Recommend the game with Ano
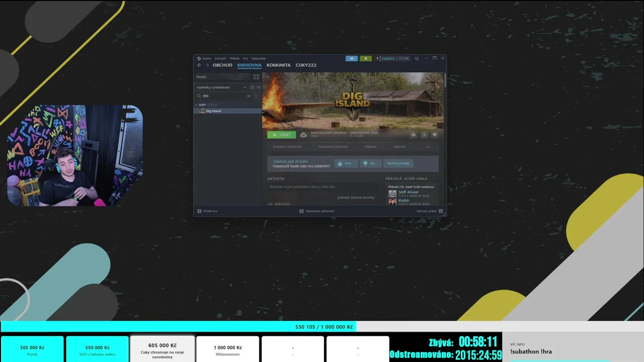This screenshot has height=362, width=644. [346, 163]
